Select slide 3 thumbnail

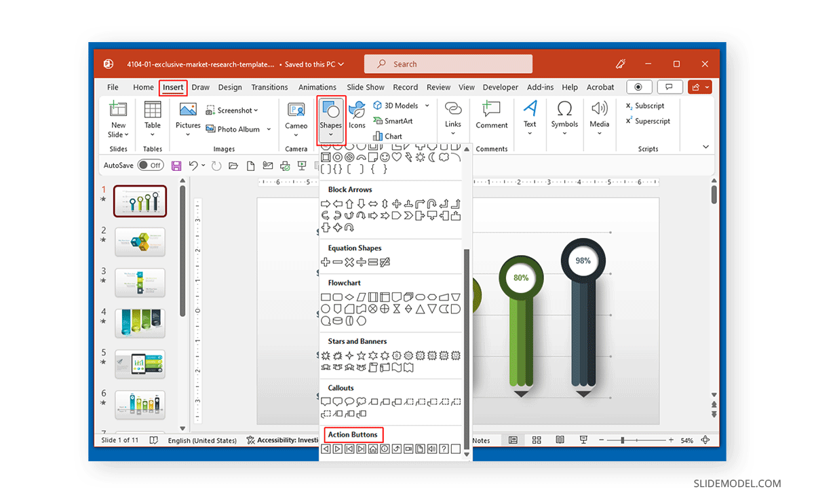(x=140, y=282)
